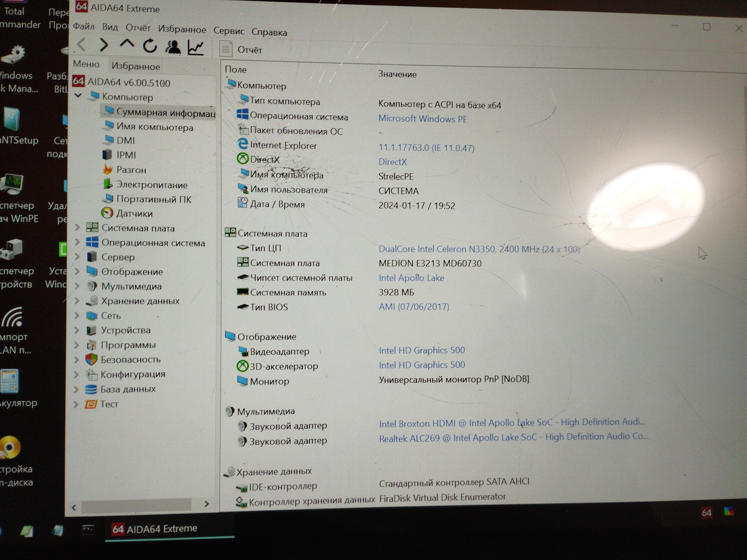Go up one level with the Up arrow
Image resolution: width=747 pixels, height=560 pixels.
127,44
